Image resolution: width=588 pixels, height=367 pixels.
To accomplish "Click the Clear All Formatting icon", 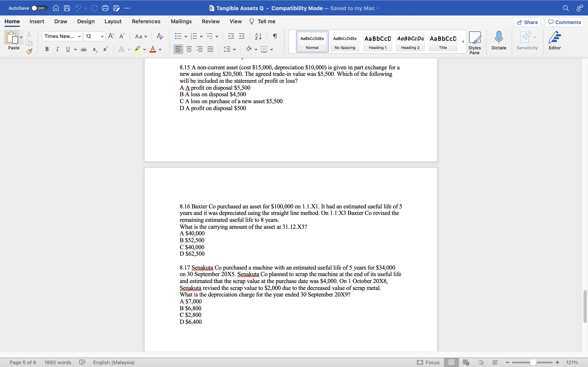I will tap(160, 36).
